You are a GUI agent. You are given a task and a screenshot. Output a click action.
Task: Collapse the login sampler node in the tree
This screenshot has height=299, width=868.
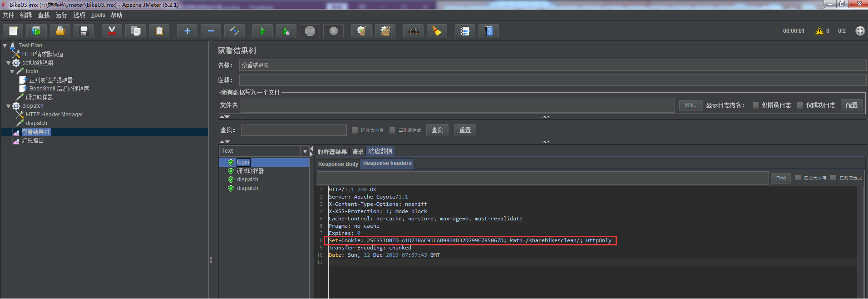click(x=12, y=71)
